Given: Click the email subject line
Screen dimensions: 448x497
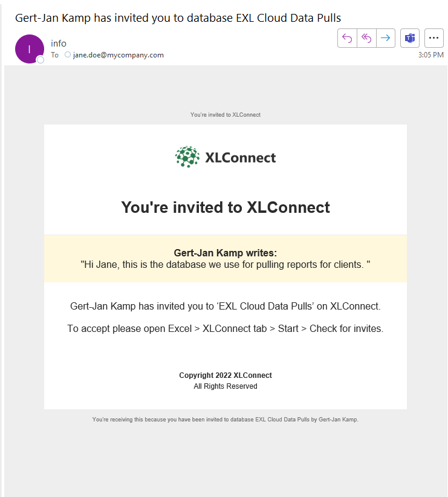Looking at the screenshot, I should pyautogui.click(x=178, y=18).
